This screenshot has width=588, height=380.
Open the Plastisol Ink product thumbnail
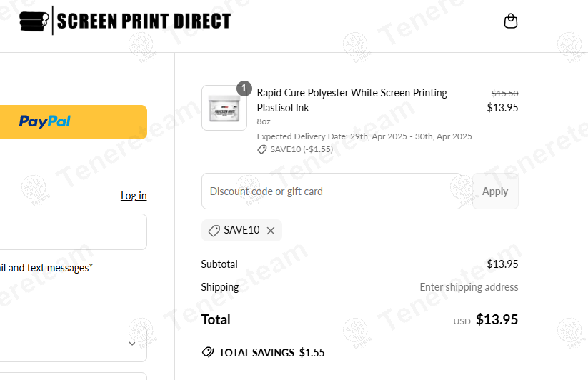[x=224, y=109]
